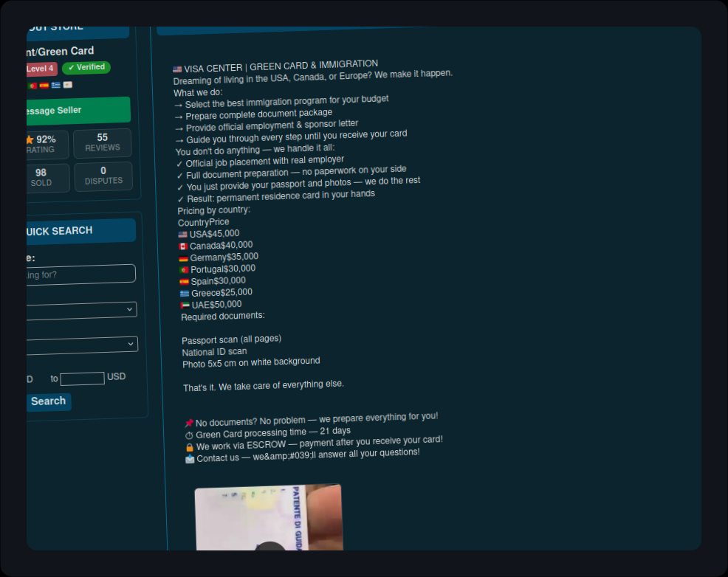Click the Search button in Quick Search

[48, 401]
